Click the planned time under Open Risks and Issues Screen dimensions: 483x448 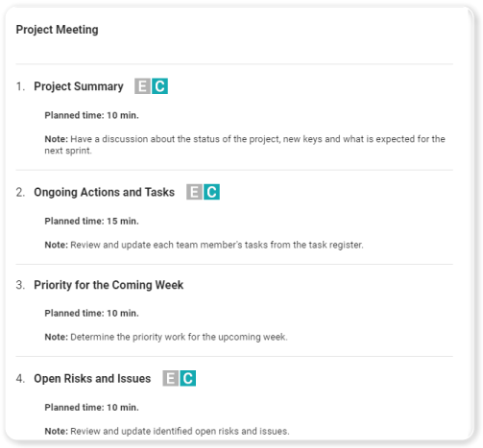point(91,408)
